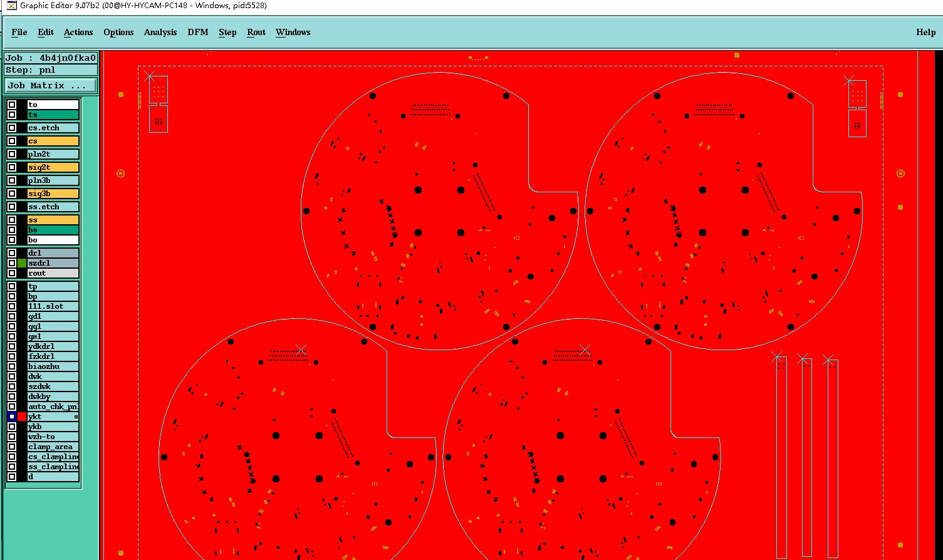Toggle the checkbox for layer ykb
This screenshot has width=943, height=560.
click(x=12, y=427)
